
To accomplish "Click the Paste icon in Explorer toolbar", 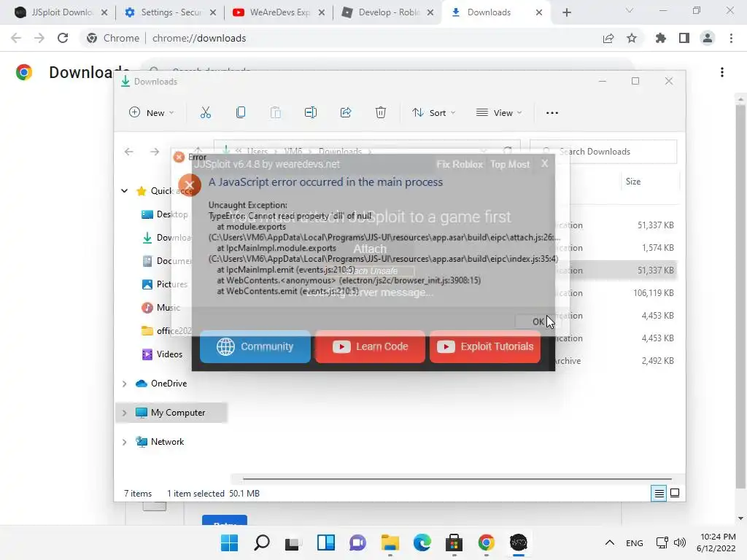I will pos(275,112).
